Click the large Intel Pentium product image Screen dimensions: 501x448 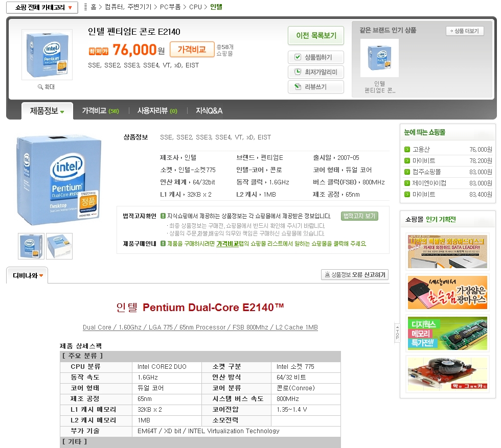click(x=59, y=180)
